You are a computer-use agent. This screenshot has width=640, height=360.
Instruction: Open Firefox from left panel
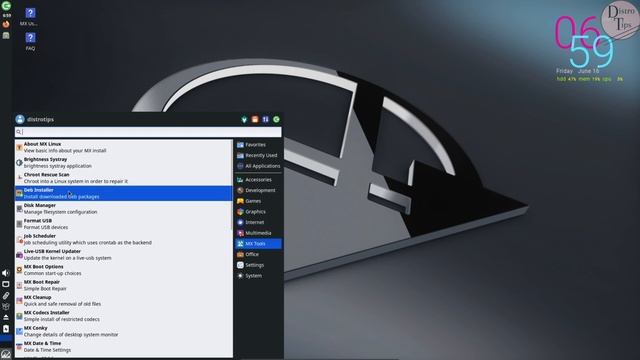click(x=6, y=24)
